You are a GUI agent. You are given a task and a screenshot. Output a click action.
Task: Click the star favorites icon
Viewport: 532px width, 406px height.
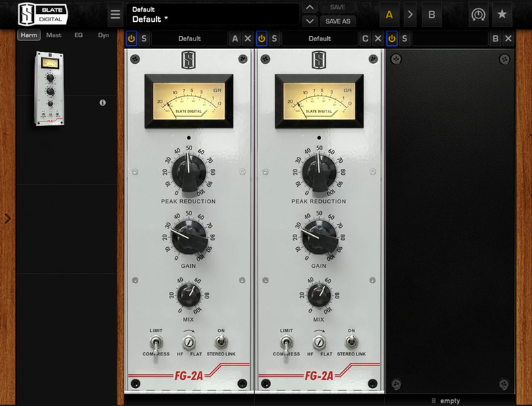point(502,14)
